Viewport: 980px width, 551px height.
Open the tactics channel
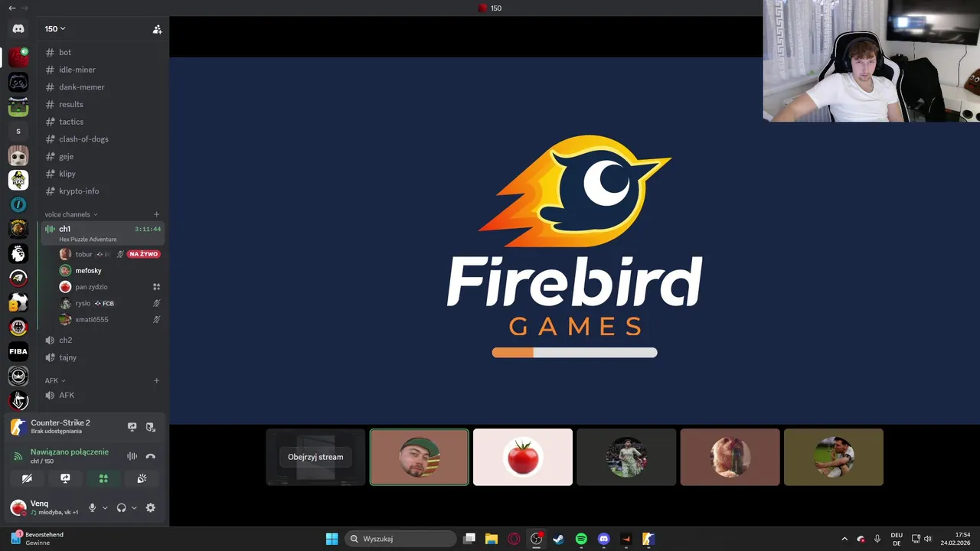tap(101, 122)
